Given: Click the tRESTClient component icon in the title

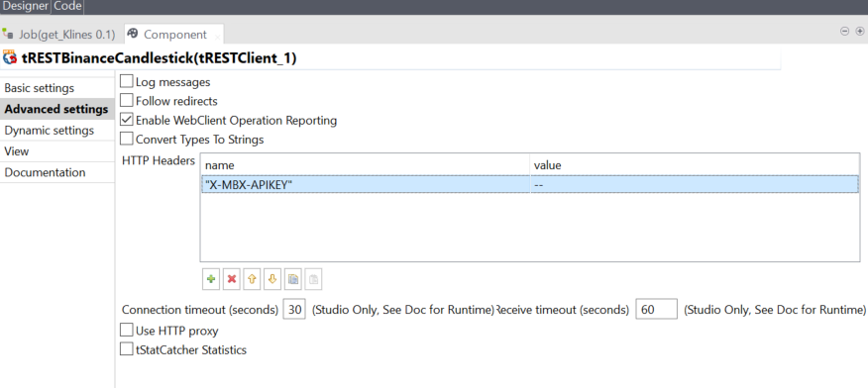Looking at the screenshot, I should [x=9, y=58].
